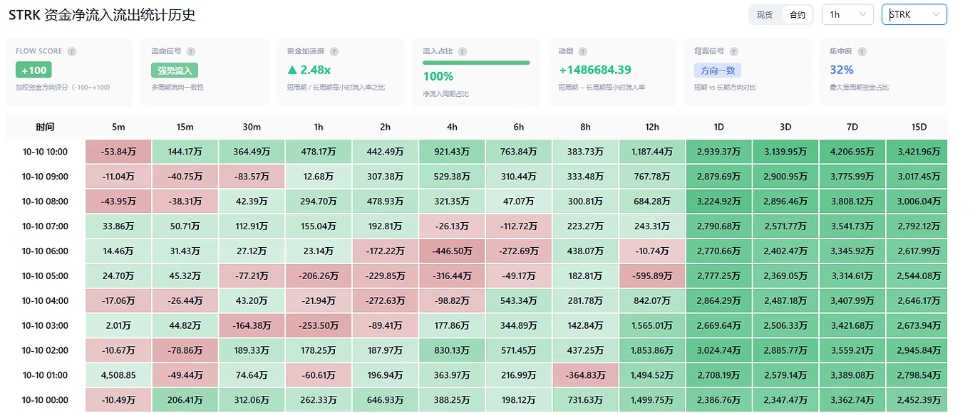Select the 7D column header
Image resolution: width=980 pixels, height=413 pixels.
[x=852, y=127]
